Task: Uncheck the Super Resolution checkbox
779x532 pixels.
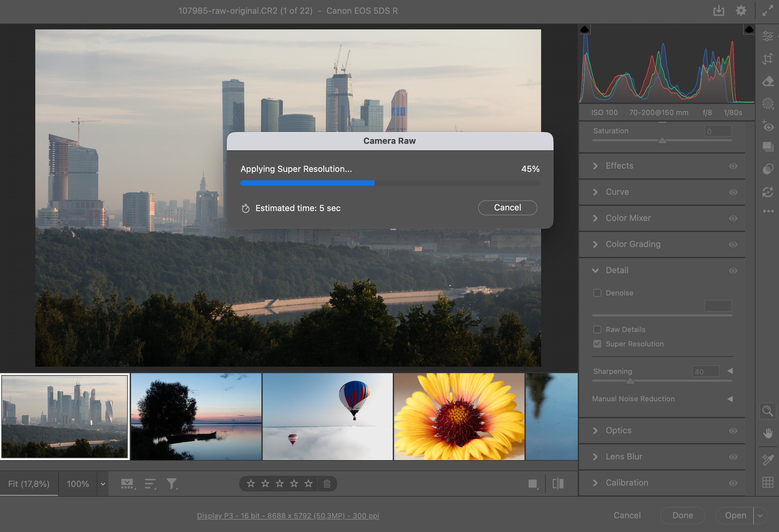Action: point(597,344)
